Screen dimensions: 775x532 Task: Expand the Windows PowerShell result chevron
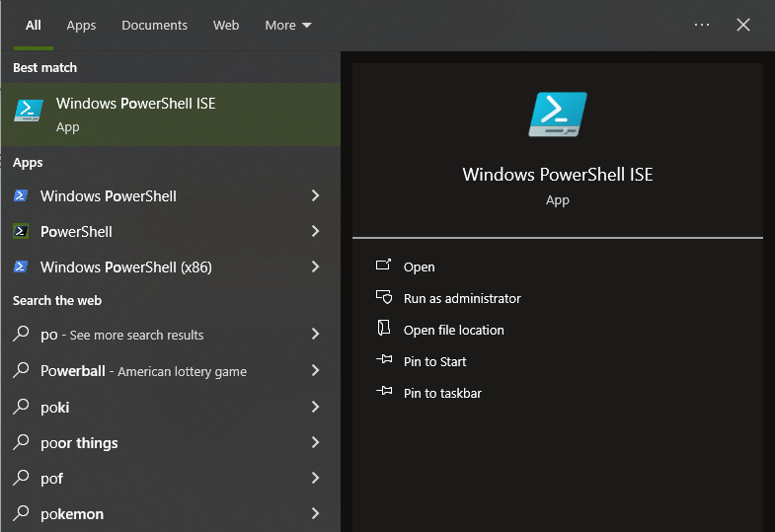tap(315, 195)
